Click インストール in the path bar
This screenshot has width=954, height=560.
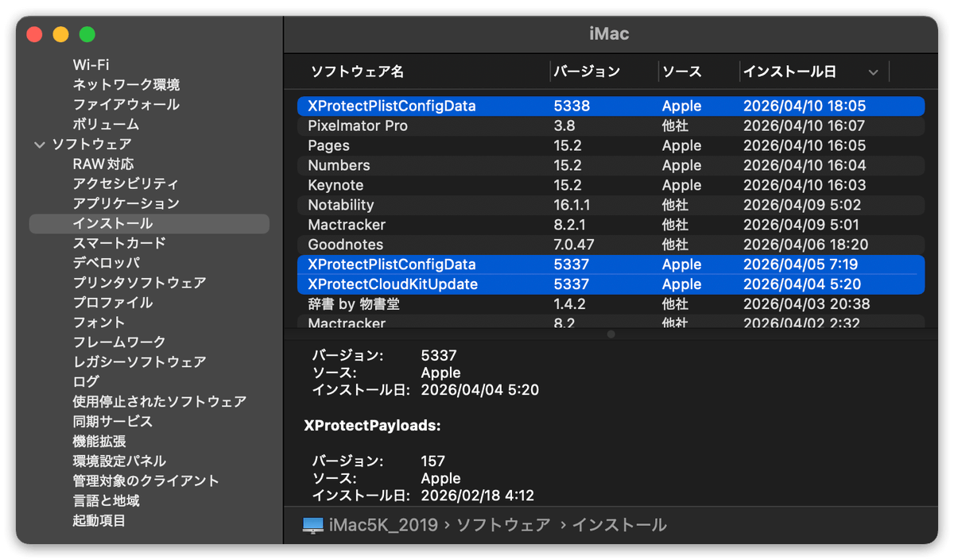tap(619, 525)
